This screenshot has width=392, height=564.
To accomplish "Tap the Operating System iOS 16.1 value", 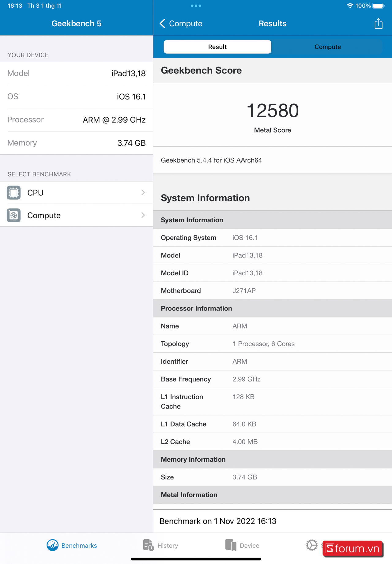I will pos(245,238).
